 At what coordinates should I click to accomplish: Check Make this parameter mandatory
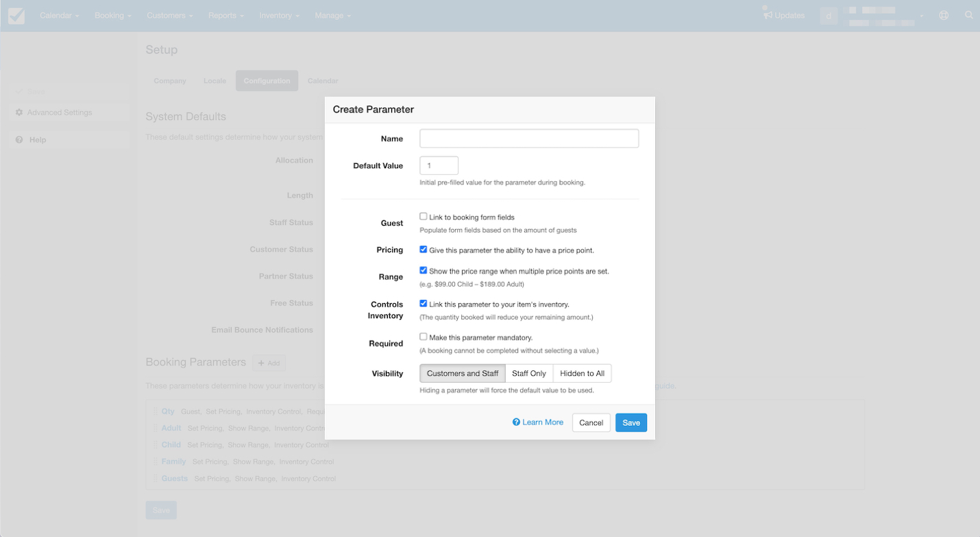point(424,337)
